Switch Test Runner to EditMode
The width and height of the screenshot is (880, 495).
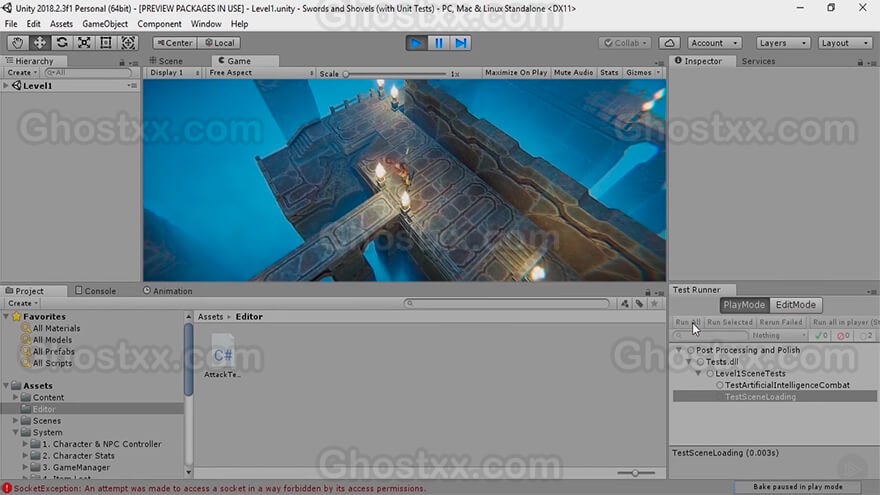pyautogui.click(x=795, y=305)
